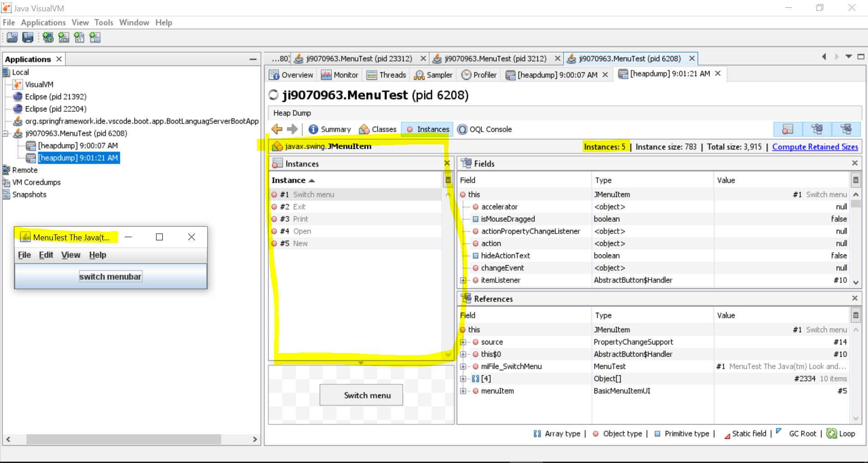868x463 pixels.
Task: Click the Save snapshot disk toolbar icon
Action: [x=28, y=38]
